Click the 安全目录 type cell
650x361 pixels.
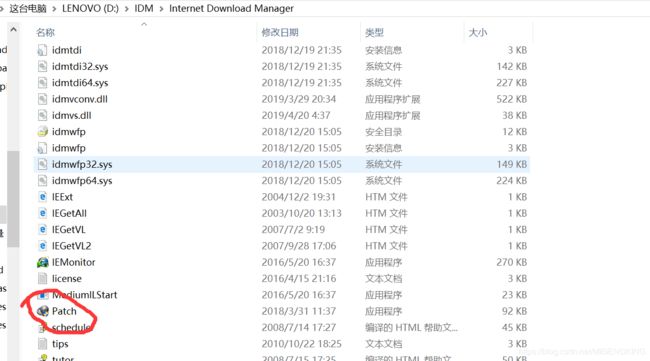click(383, 132)
